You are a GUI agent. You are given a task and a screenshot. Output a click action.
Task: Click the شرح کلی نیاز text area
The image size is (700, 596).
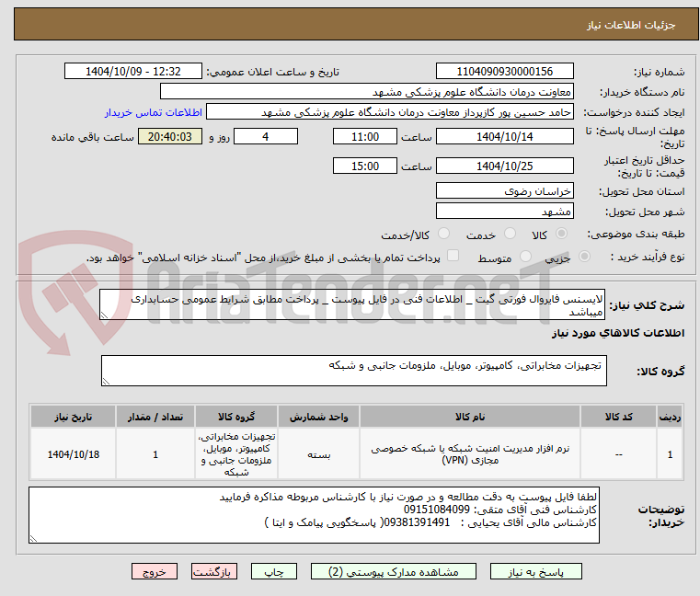pyautogui.click(x=352, y=305)
